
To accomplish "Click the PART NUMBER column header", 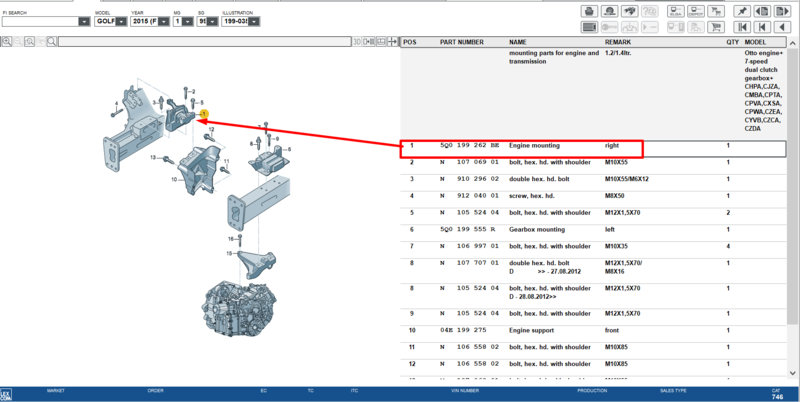I will click(x=462, y=42).
